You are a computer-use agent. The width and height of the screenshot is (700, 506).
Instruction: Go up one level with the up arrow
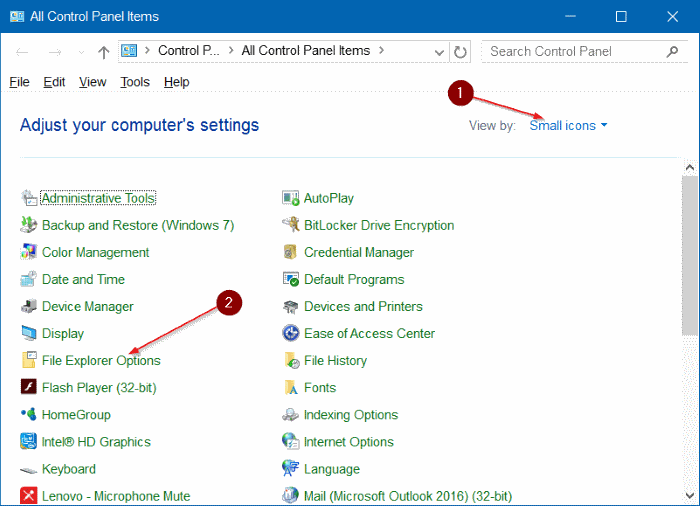[104, 52]
